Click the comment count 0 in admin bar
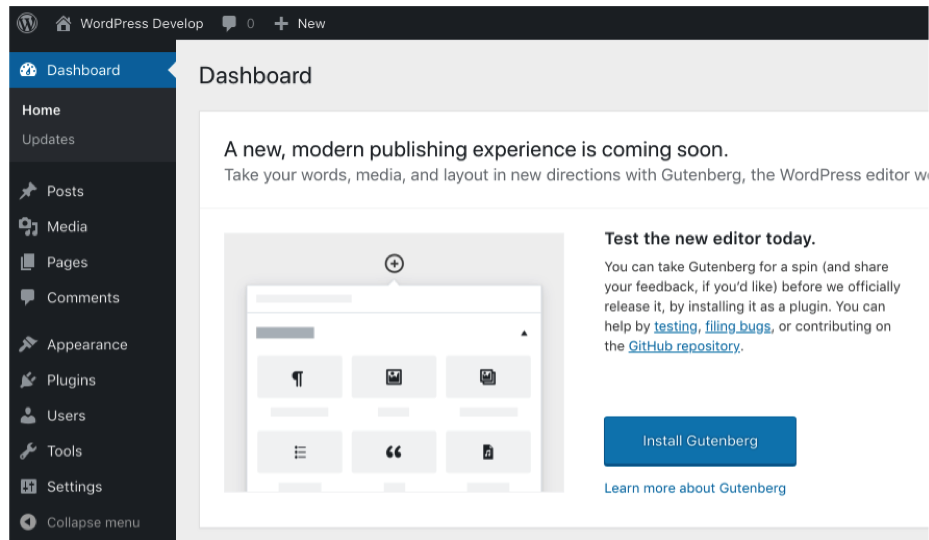The height and width of the screenshot is (540, 929). (x=250, y=23)
